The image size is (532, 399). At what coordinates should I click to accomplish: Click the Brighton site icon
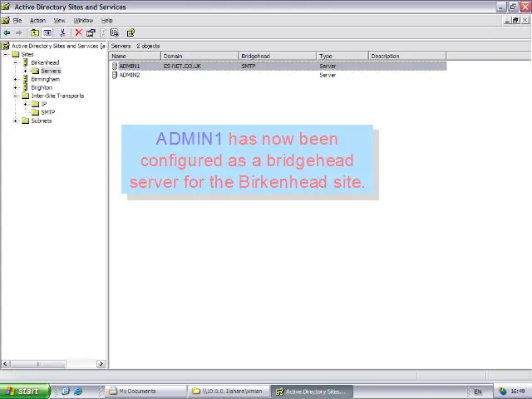coord(26,87)
